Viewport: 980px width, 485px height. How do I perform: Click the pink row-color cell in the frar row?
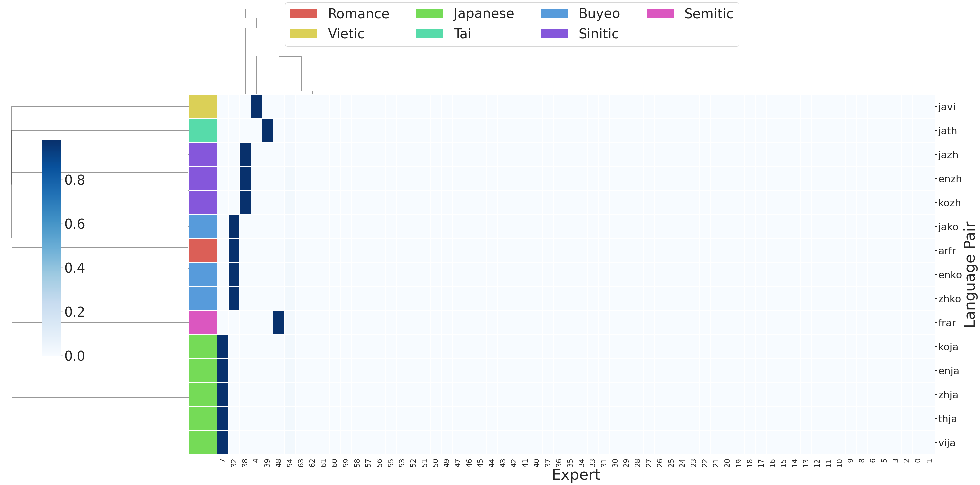pos(203,323)
